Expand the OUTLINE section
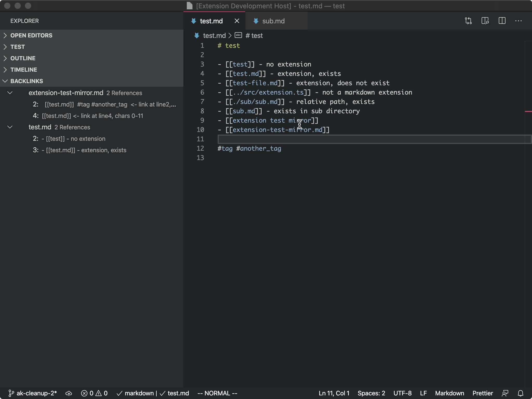532x399 pixels. click(23, 58)
